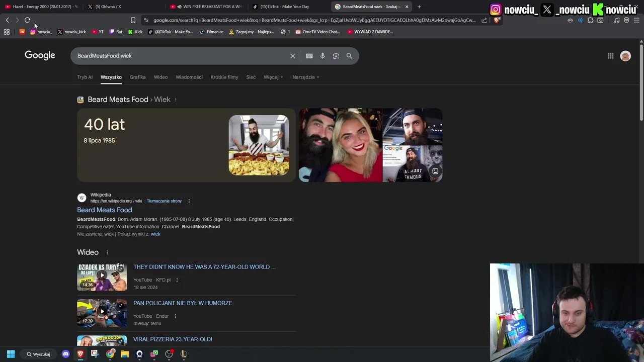Viewport: 644px width, 362px height.
Task: Expand the Więcej dropdown in search filters
Action: 273,77
